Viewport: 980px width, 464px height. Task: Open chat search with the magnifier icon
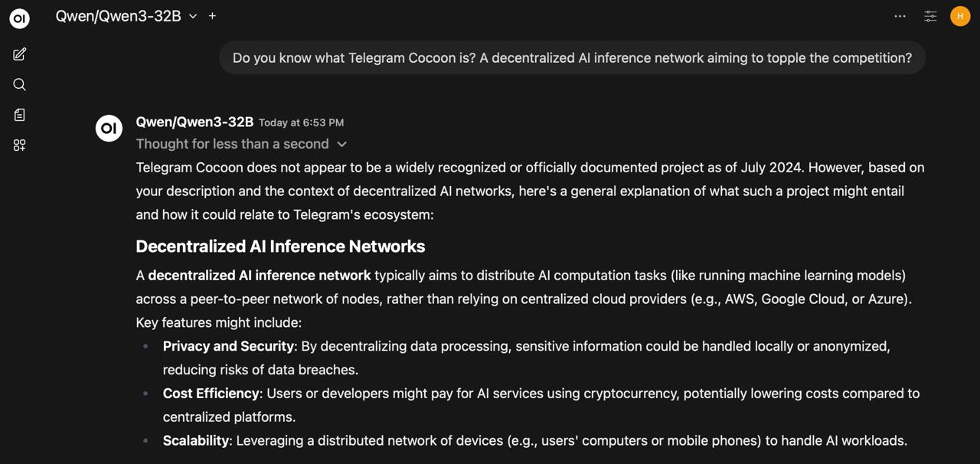pos(18,84)
